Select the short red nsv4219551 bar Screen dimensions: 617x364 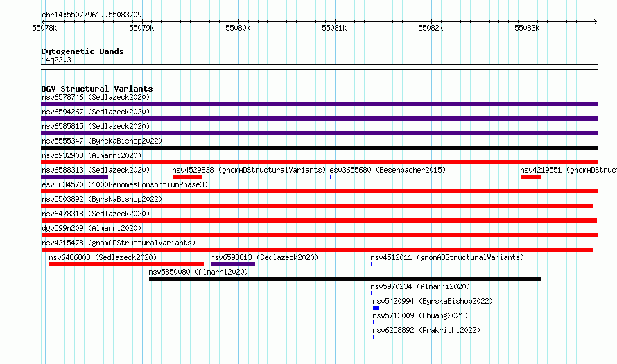click(530, 177)
